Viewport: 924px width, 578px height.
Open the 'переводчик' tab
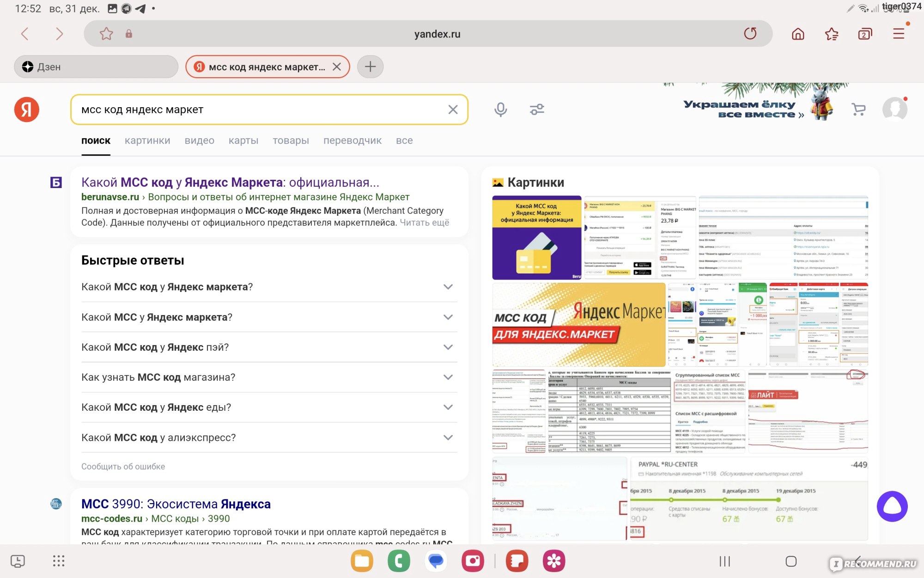353,140
